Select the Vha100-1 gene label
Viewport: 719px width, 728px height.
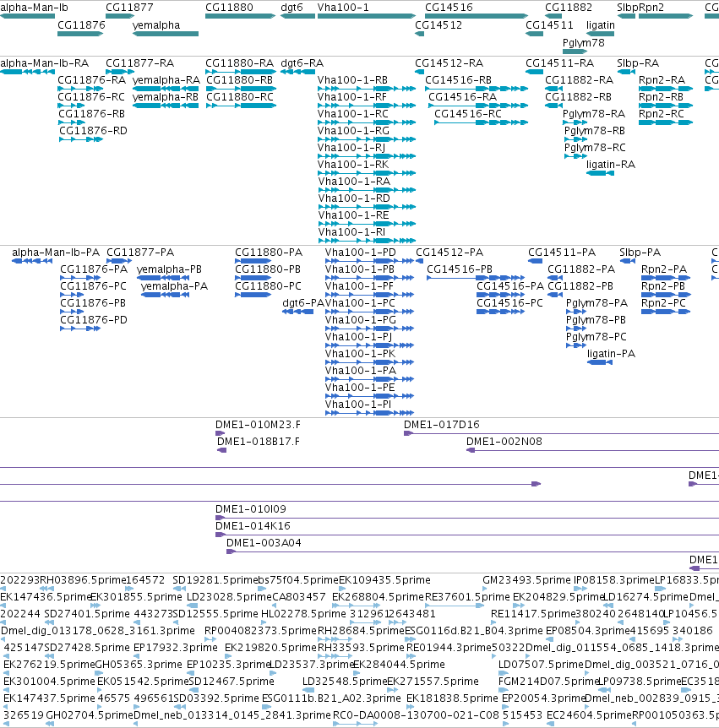[343, 8]
